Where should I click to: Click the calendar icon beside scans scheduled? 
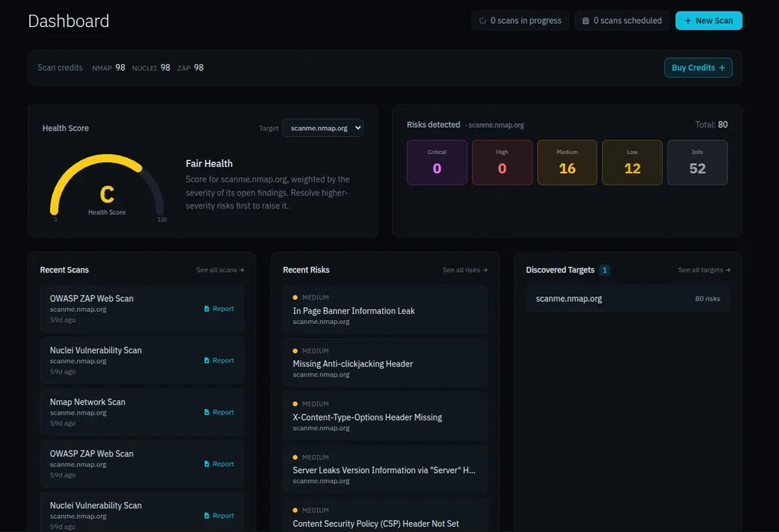coord(586,20)
